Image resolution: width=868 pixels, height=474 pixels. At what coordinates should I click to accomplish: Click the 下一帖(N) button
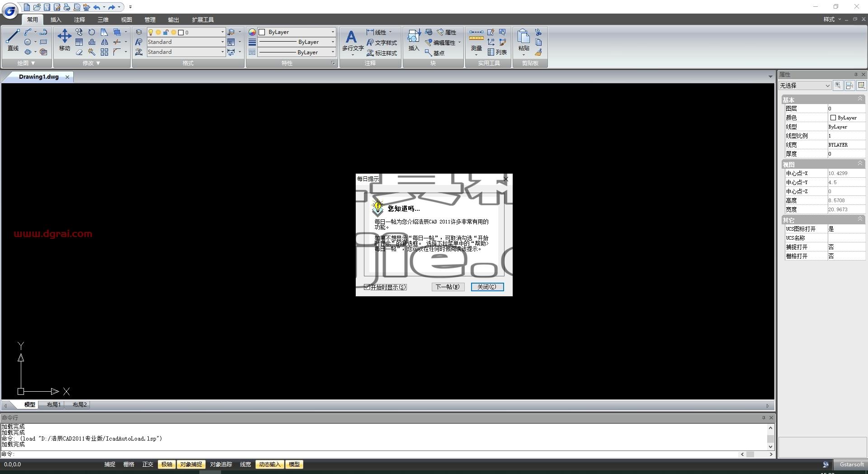[448, 287]
